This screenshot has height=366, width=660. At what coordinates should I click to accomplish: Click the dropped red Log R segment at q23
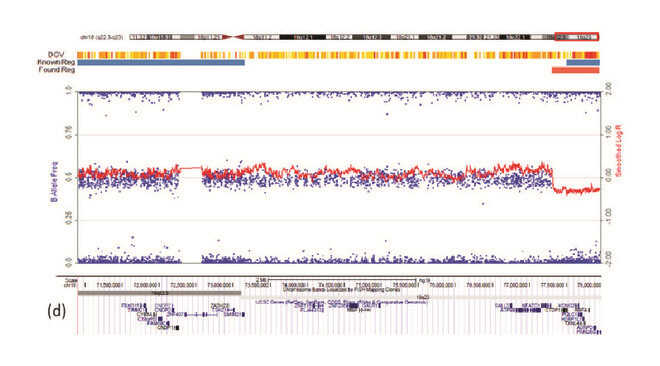[576, 191]
